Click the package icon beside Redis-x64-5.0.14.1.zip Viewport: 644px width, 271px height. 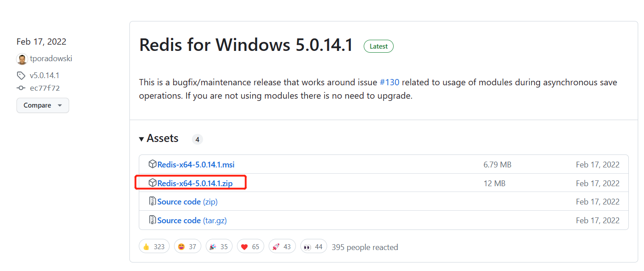pyautogui.click(x=152, y=183)
